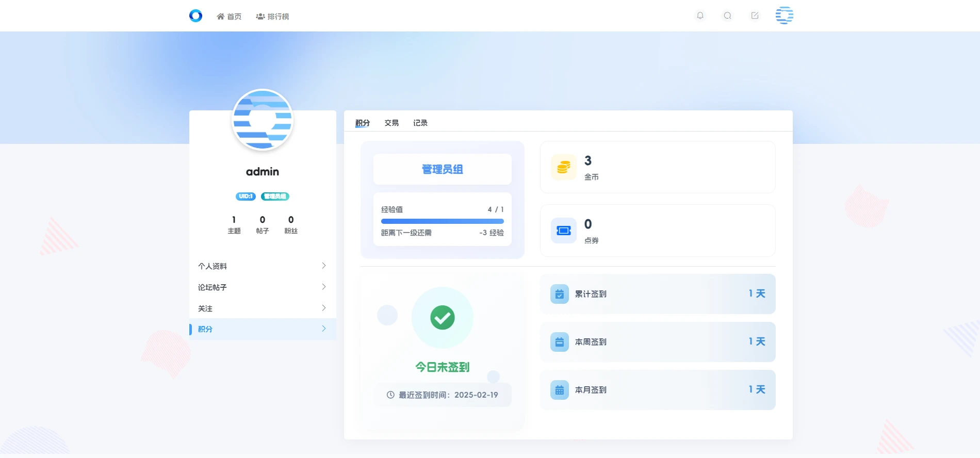Switch to the 交易 tab
The height and width of the screenshot is (458, 980).
(391, 123)
